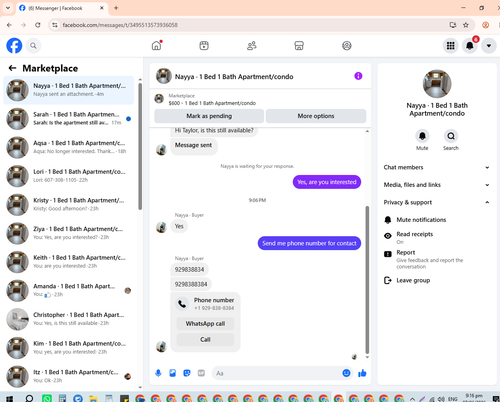500x402 pixels.
Task: Click the phone icon in the contact card
Action: click(x=182, y=304)
